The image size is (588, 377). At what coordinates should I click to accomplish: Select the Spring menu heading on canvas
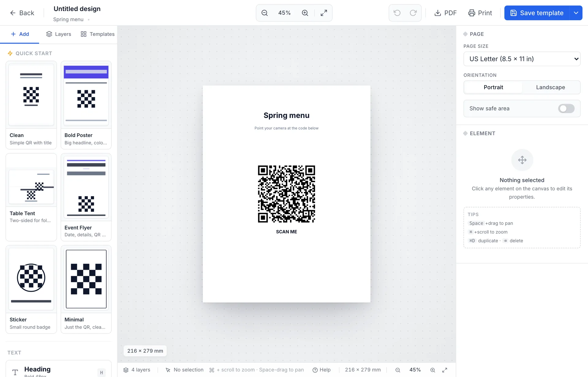point(286,116)
